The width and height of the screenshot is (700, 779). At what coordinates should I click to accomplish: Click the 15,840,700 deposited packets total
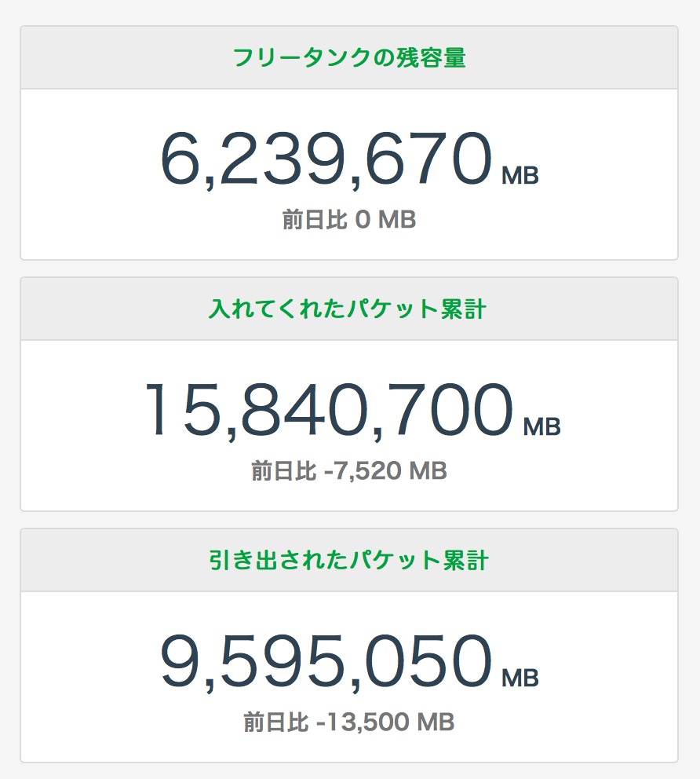pyautogui.click(x=328, y=409)
